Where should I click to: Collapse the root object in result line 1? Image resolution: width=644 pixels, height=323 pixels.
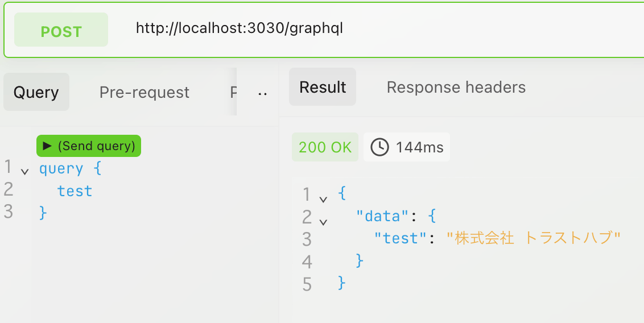(x=323, y=200)
